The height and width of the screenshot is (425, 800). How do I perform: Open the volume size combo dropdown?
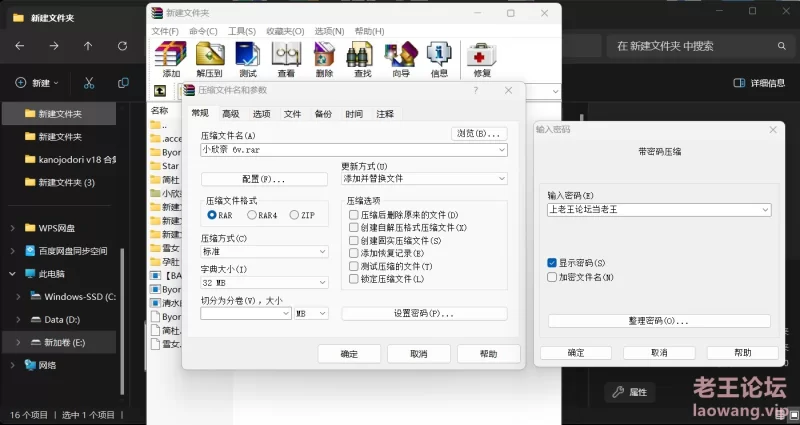pyautogui.click(x=286, y=313)
